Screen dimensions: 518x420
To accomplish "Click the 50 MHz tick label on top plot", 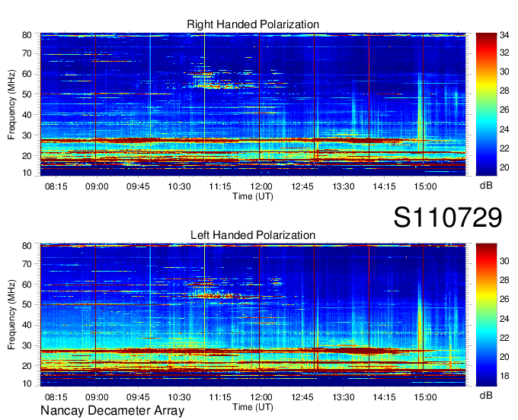I will pos(27,94).
